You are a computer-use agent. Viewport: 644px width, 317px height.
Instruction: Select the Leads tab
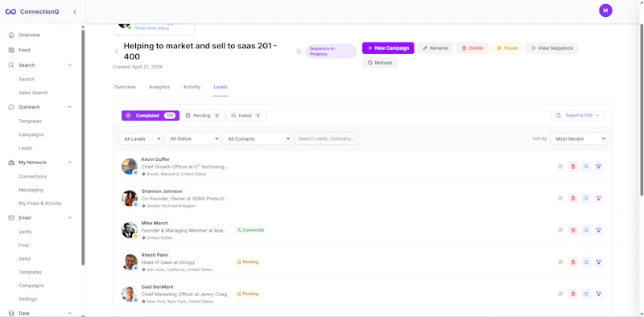click(221, 87)
